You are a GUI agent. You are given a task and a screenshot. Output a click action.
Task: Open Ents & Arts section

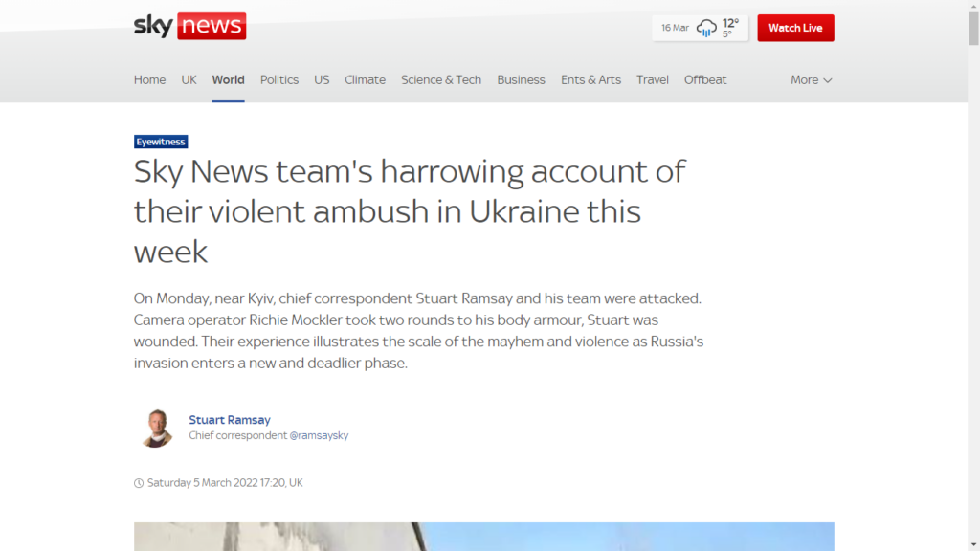pos(590,80)
